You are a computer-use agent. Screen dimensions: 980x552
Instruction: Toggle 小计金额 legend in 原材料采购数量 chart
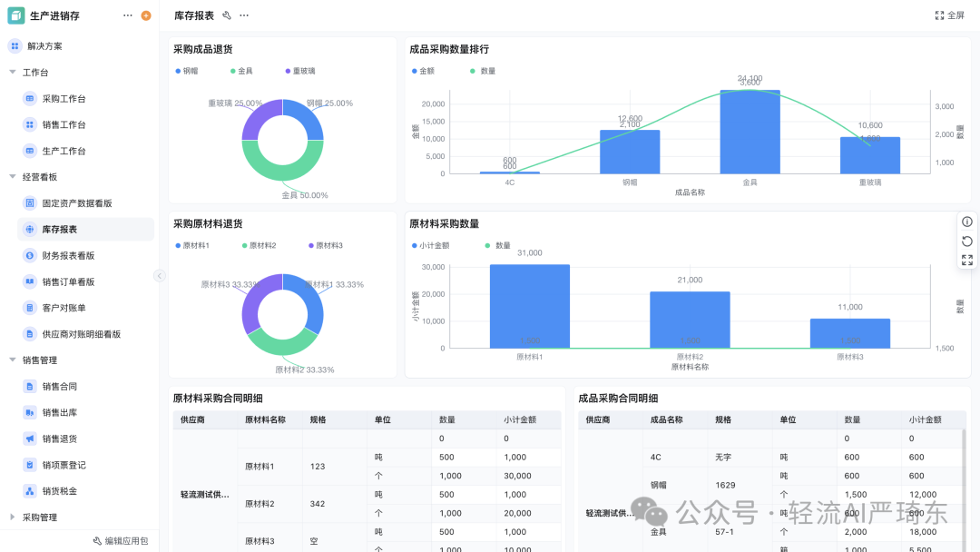pos(431,246)
